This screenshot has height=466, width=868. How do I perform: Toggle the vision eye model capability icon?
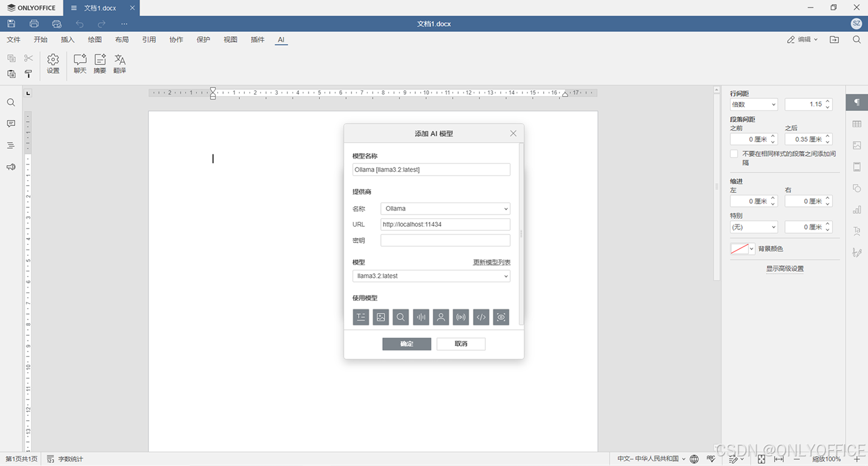(501, 317)
